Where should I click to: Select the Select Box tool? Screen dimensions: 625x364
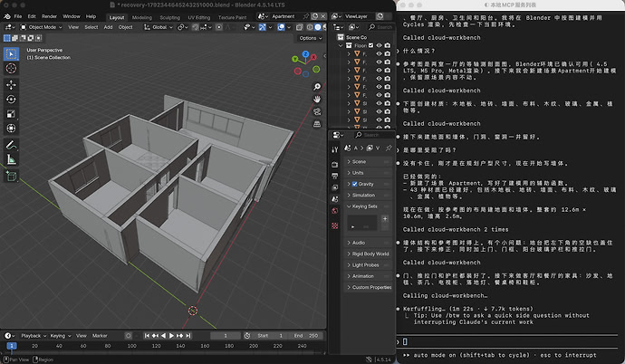tap(11, 53)
